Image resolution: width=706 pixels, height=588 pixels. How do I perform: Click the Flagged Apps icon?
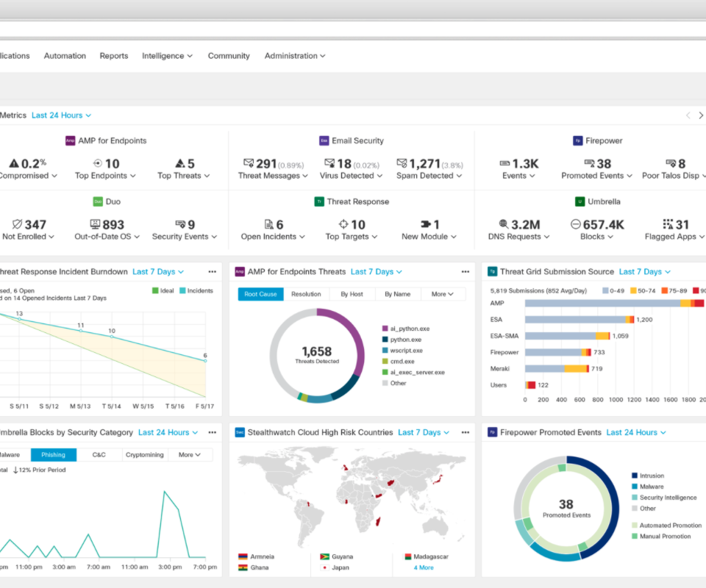pos(668,224)
